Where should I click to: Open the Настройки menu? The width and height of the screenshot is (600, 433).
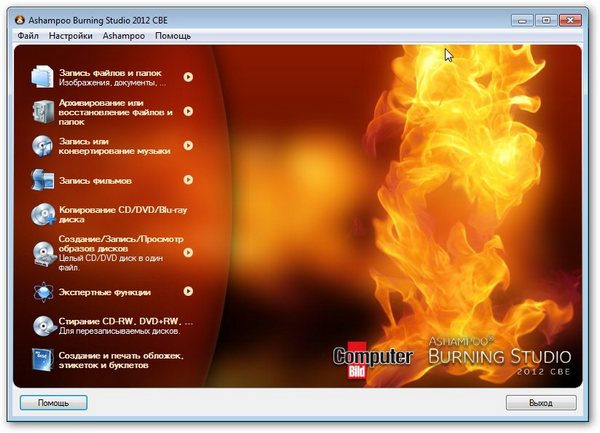[x=70, y=36]
